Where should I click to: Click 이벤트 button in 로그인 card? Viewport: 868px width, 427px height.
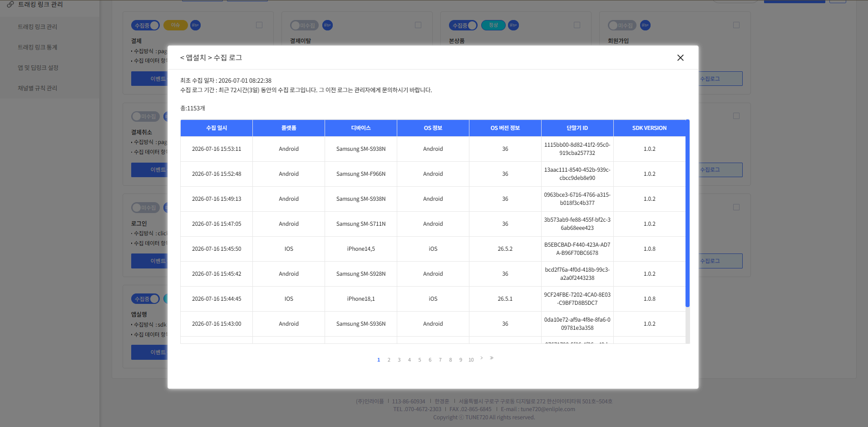tap(149, 261)
